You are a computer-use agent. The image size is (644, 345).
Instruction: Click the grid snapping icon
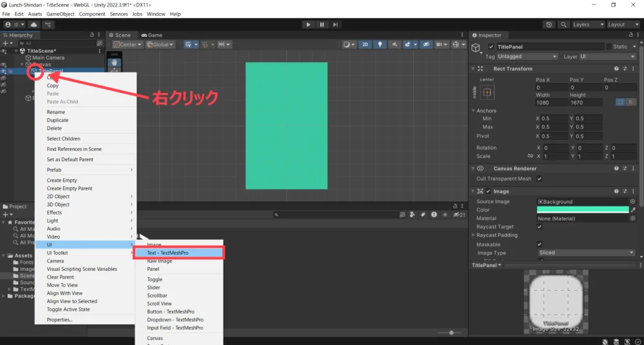click(206, 44)
